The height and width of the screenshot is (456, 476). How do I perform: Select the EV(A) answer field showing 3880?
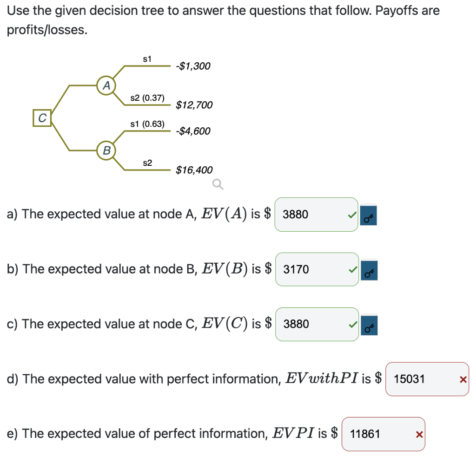[316, 215]
